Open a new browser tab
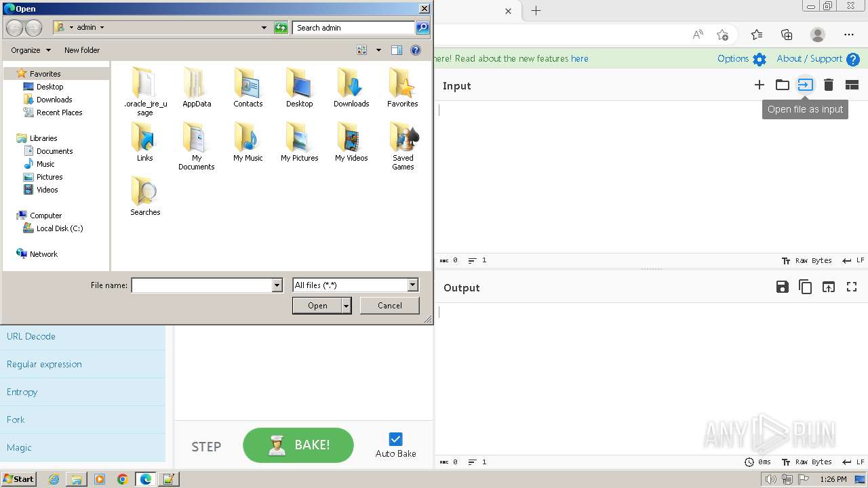Screen dimensions: 868x488 tap(536, 11)
